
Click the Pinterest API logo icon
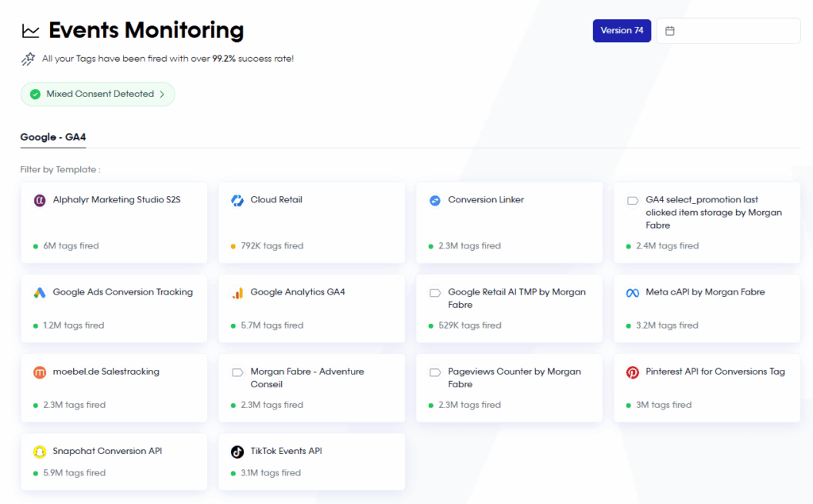pos(633,372)
